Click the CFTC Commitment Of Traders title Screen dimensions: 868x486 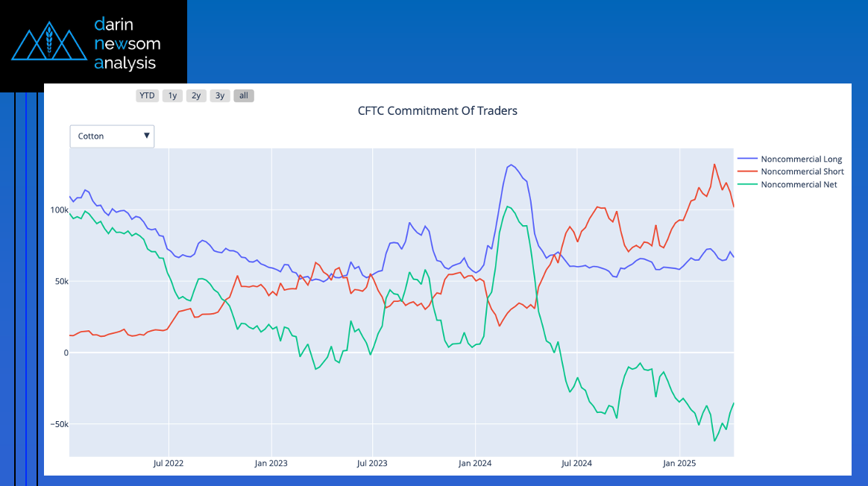437,111
